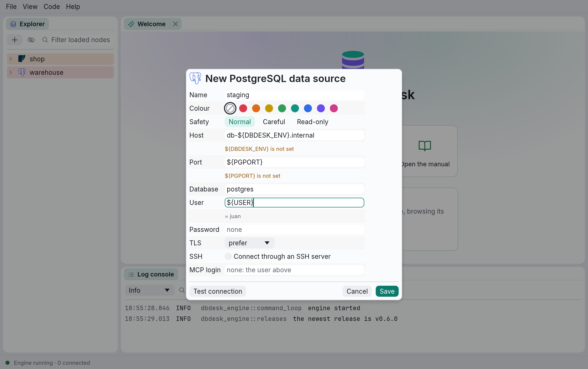
Task: Click the Log console list icon
Action: (x=131, y=275)
